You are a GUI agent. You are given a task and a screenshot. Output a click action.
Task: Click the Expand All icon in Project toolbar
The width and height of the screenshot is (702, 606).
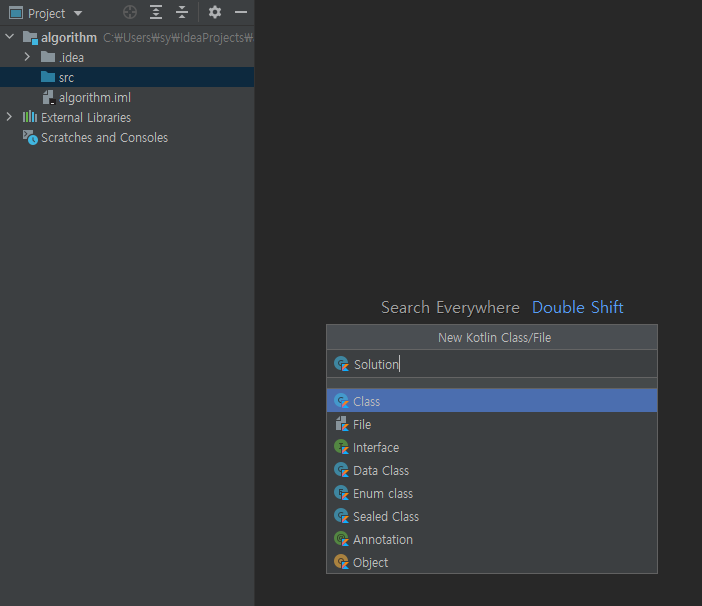click(x=156, y=13)
